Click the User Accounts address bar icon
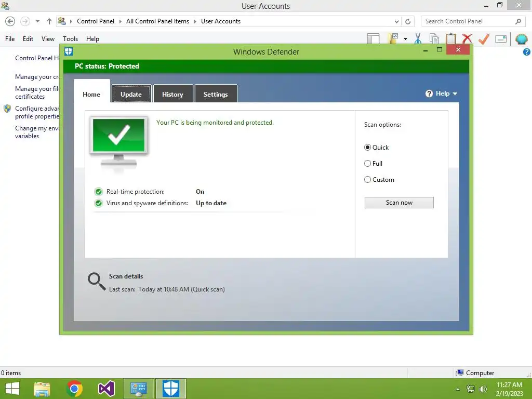The image size is (532, 399). (x=62, y=21)
